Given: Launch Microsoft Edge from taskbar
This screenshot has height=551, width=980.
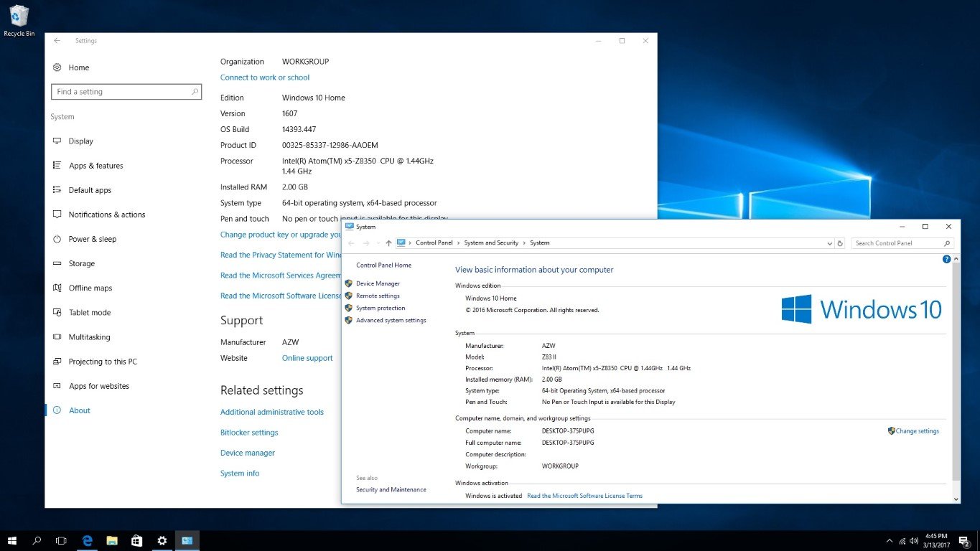Looking at the screenshot, I should 88,541.
